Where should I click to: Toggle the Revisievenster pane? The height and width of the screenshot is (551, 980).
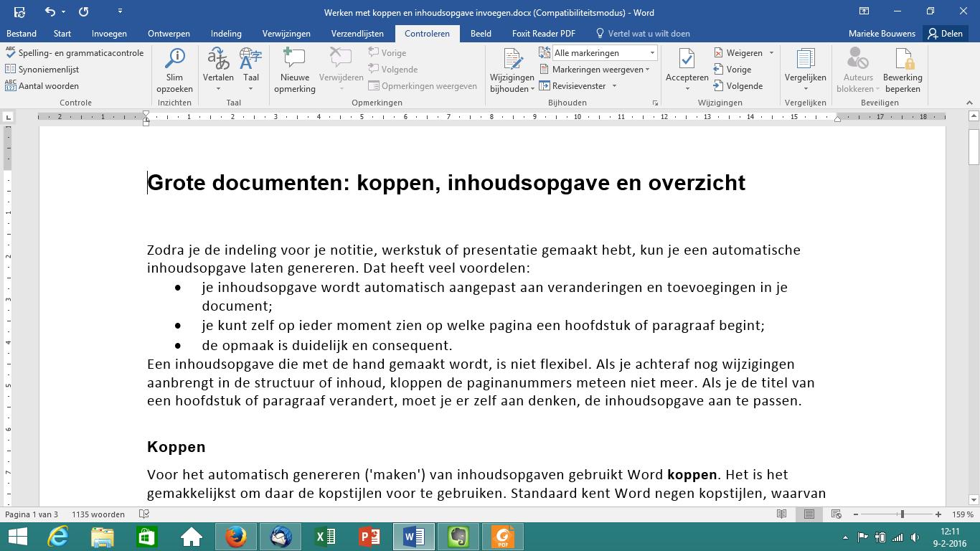pyautogui.click(x=573, y=86)
